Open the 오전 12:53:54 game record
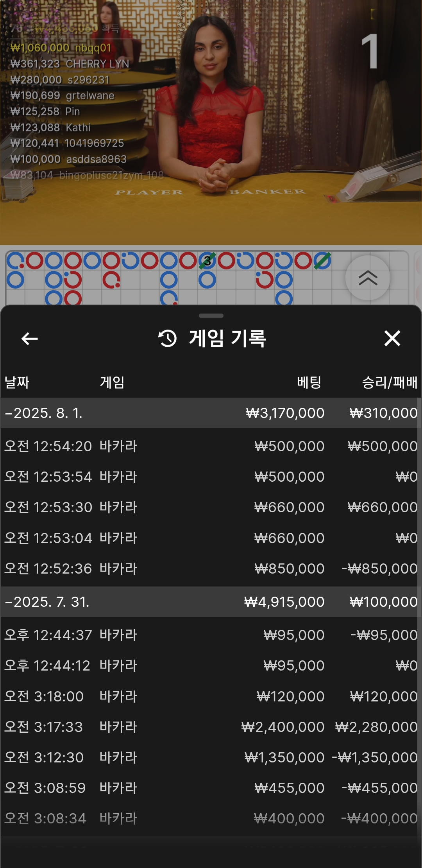This screenshot has width=422, height=868. tap(211, 477)
